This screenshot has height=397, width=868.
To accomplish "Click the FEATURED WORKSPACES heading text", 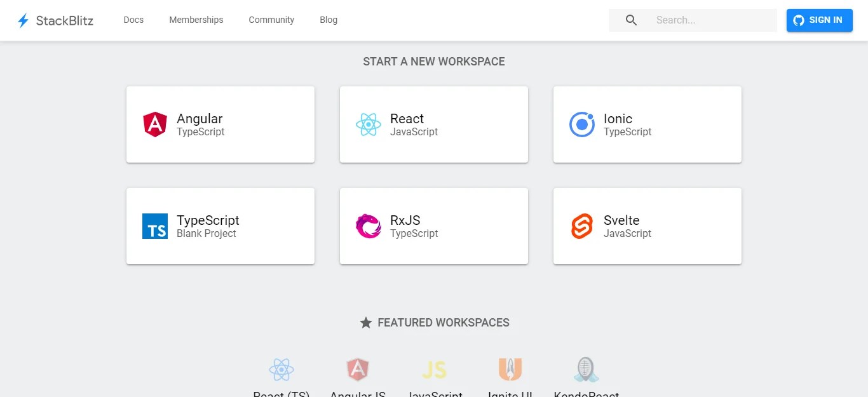I will coord(444,323).
